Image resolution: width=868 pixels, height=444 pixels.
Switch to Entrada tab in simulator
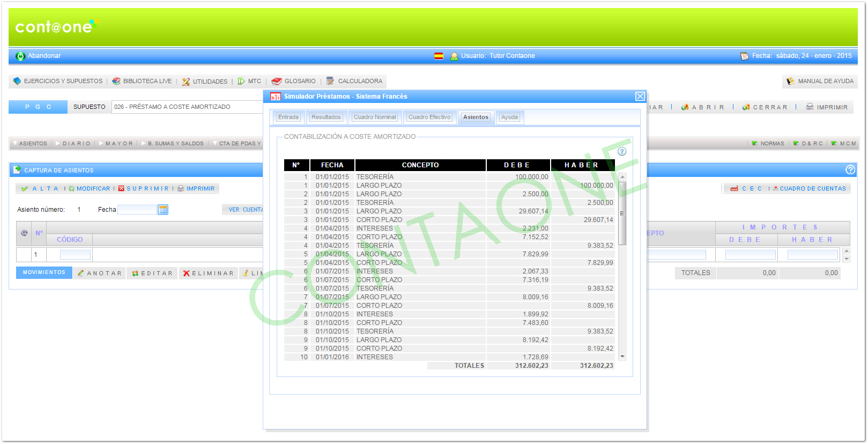tap(288, 117)
